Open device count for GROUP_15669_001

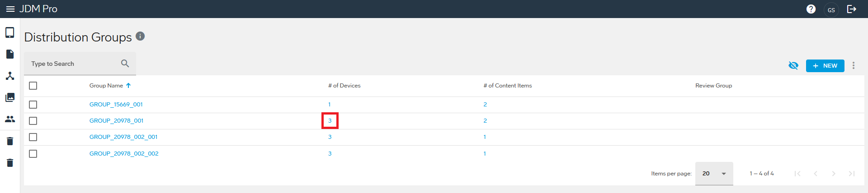click(x=330, y=105)
